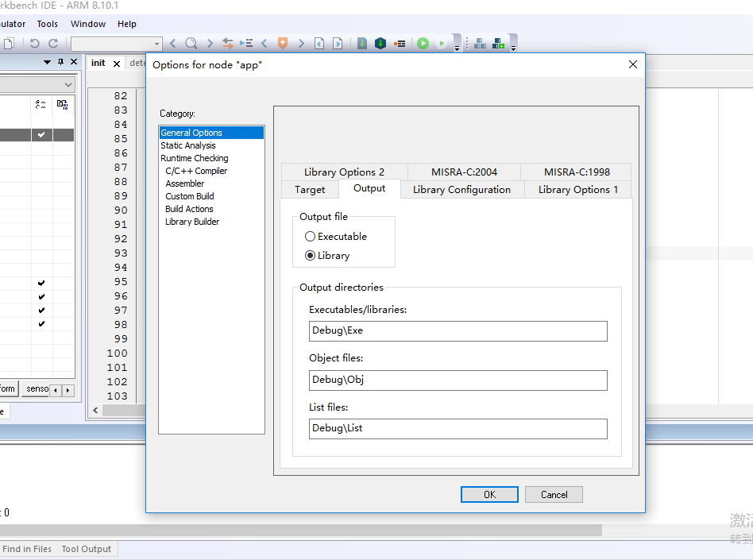Confirm options with the OK button
Image resolution: width=753 pixels, height=560 pixels.
coord(489,494)
